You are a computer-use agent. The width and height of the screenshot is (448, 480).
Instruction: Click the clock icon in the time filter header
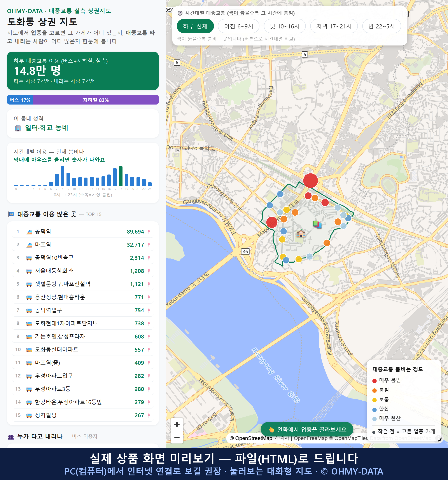pos(180,13)
